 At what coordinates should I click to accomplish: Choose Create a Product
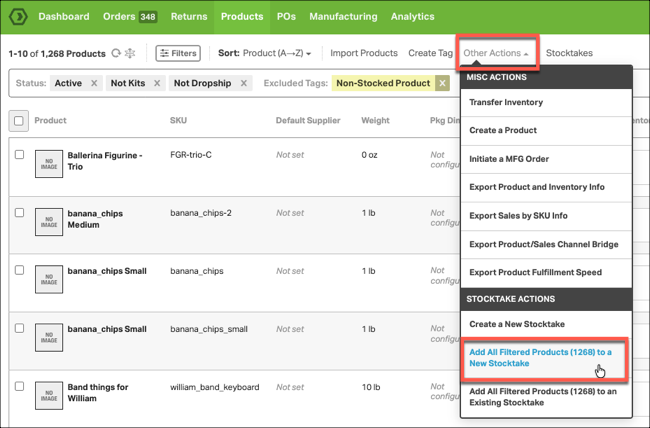point(546,130)
